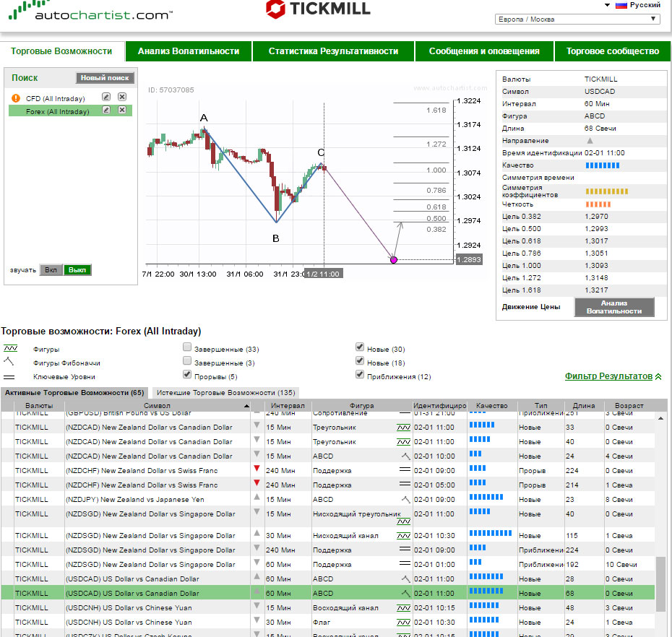
Task: Switch to Истекшие Торговые Возможности (135) tab
Action: [226, 392]
